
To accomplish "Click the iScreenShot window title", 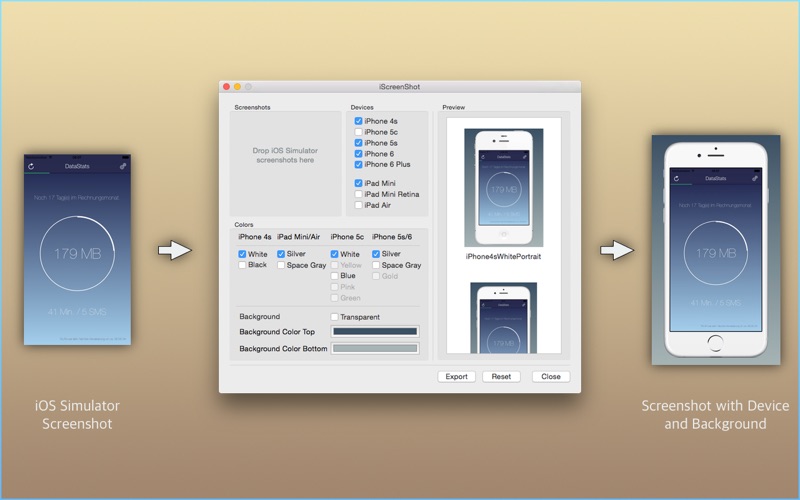I will [399, 87].
